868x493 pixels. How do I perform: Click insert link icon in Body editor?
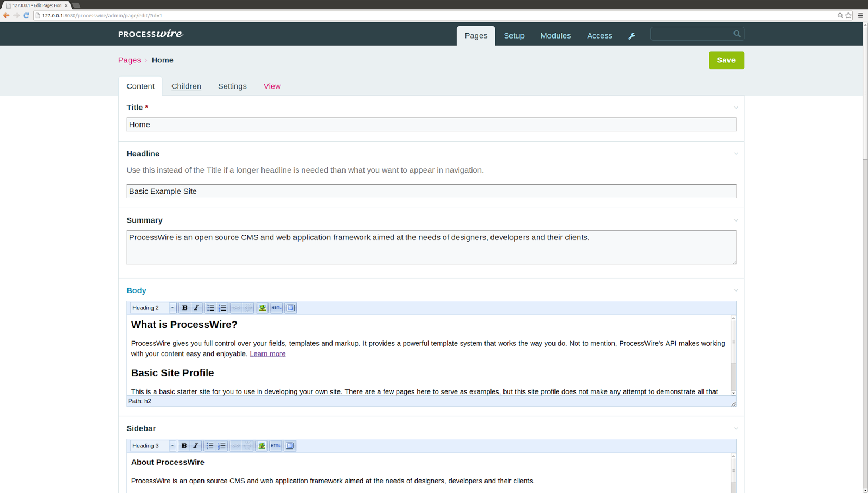(237, 308)
